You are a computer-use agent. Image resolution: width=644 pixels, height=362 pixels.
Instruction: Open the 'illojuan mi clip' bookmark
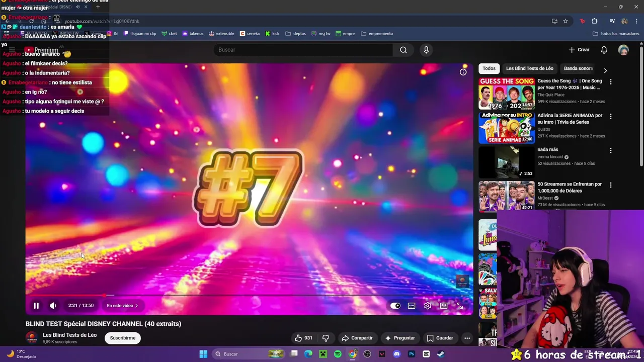click(139, 34)
